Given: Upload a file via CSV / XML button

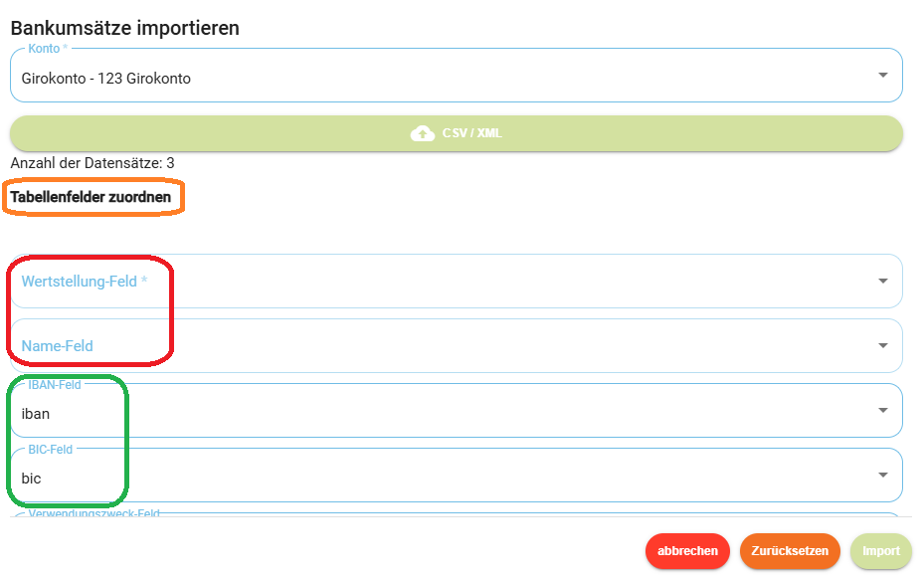Looking at the screenshot, I should pos(457,133).
